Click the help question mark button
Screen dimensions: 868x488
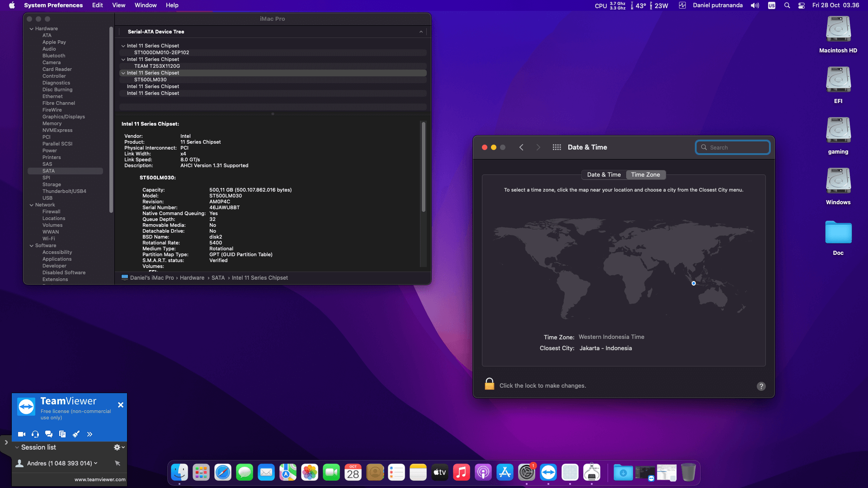click(761, 386)
